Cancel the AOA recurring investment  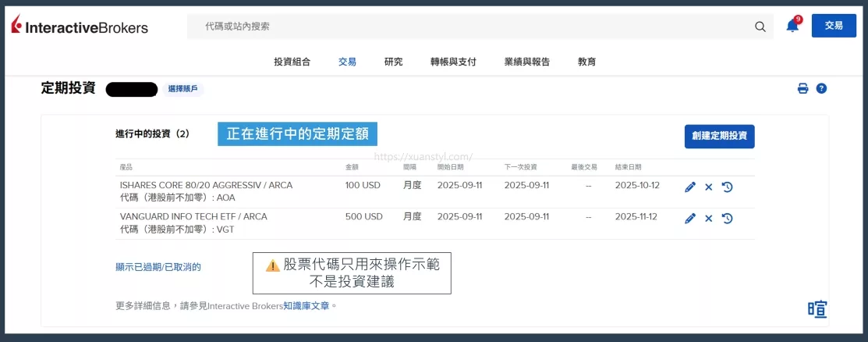pos(709,187)
